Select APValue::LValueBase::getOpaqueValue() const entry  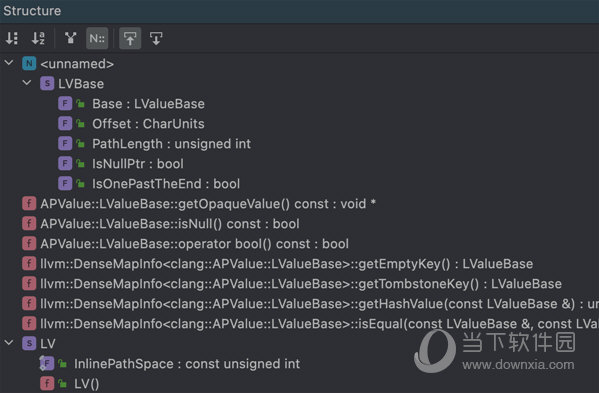[x=208, y=204]
